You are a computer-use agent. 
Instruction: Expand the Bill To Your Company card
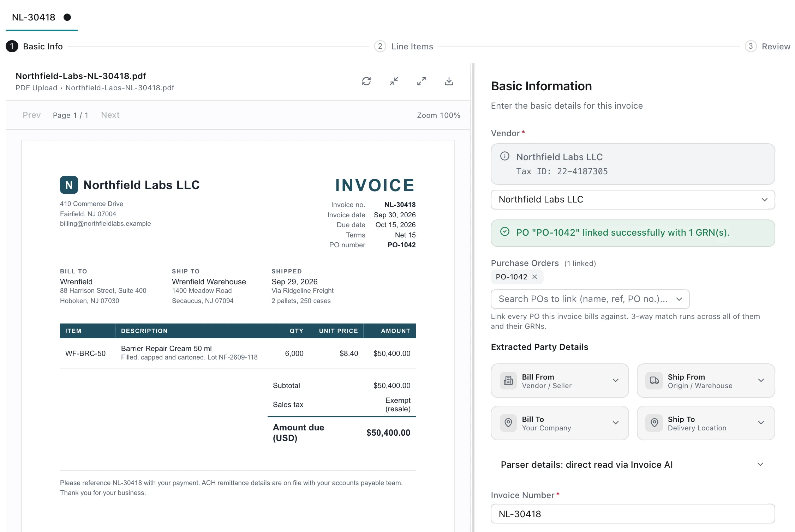(560, 423)
